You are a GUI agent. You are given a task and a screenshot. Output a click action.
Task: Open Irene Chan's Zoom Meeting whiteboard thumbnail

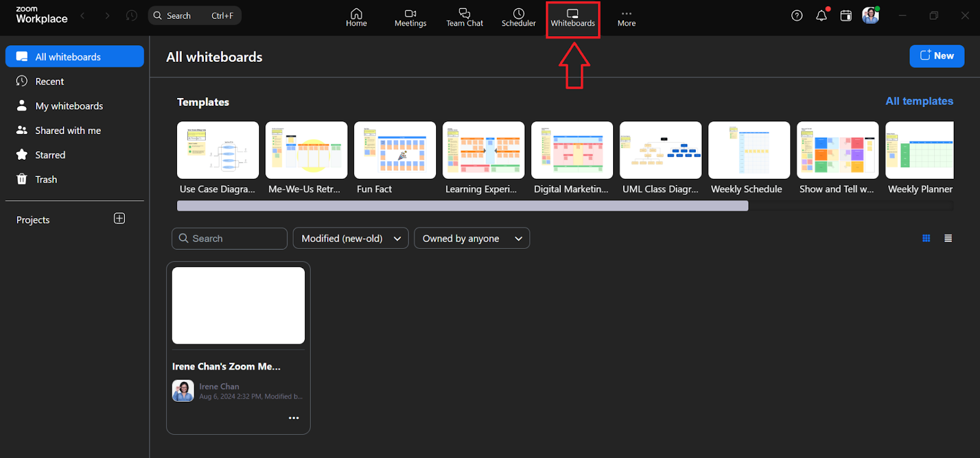tap(238, 305)
